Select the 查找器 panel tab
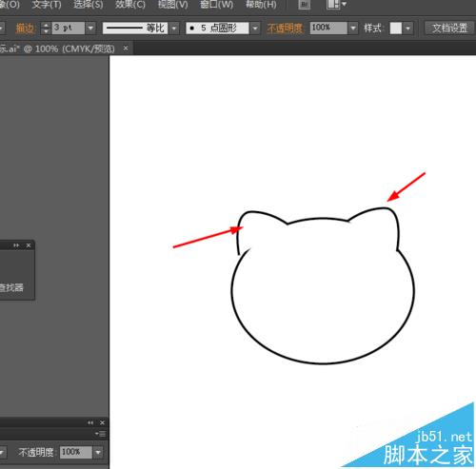 pyautogui.click(x=11, y=287)
